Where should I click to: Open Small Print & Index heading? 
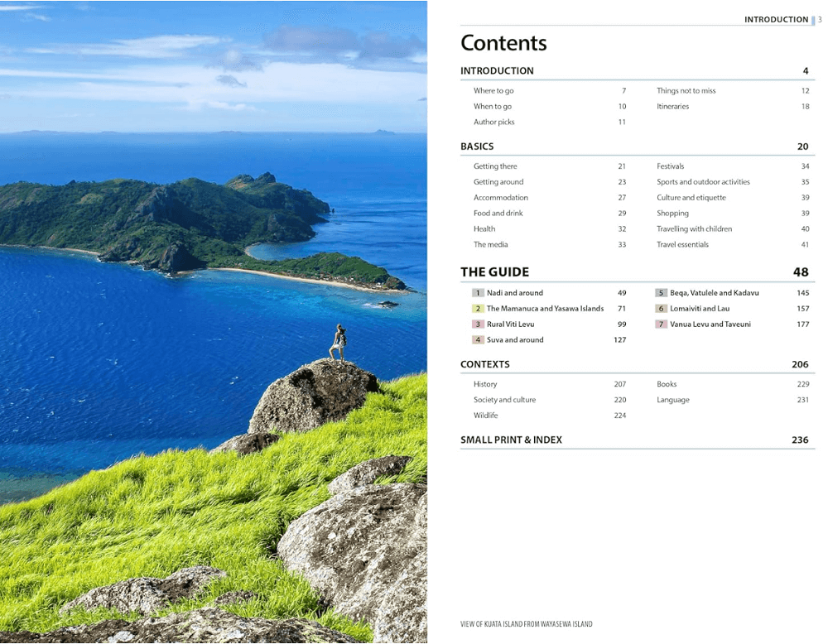(x=511, y=440)
